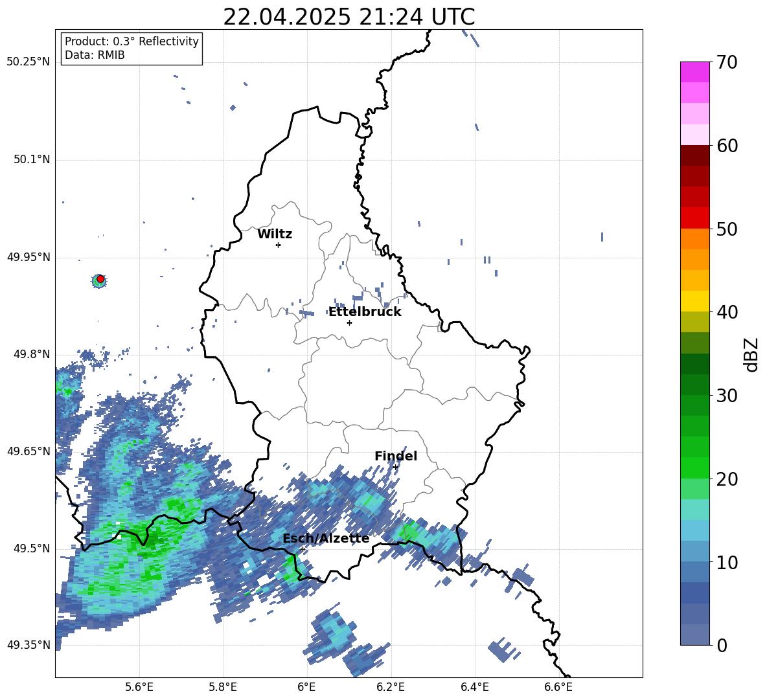Screen dimensions: 767x700
Task: Click the Findel label
Action: pos(396,456)
